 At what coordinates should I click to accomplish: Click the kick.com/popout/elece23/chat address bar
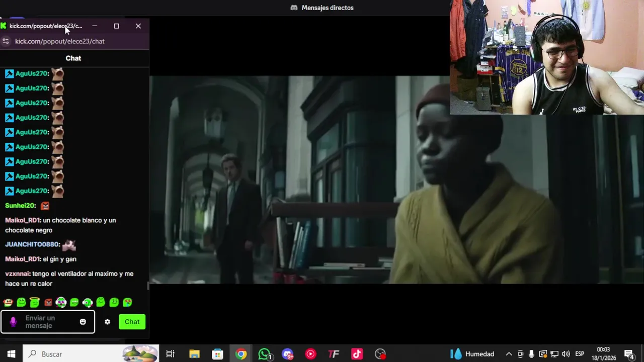60,41
